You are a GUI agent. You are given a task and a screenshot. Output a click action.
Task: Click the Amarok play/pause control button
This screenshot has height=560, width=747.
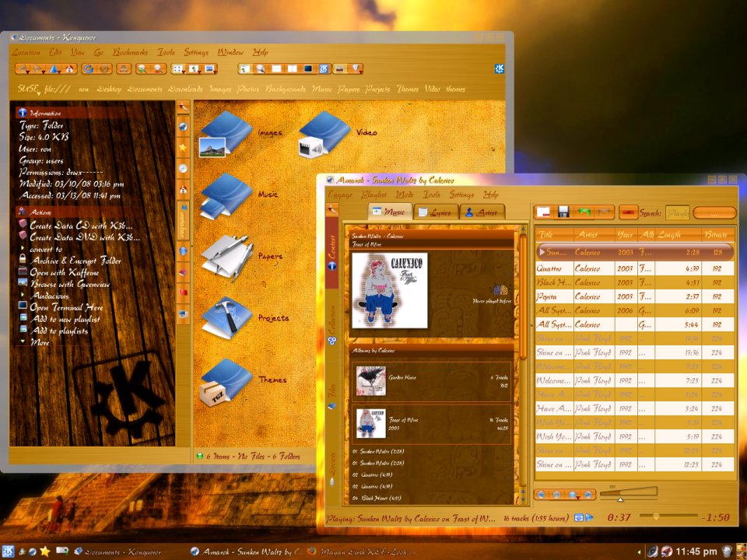556,495
